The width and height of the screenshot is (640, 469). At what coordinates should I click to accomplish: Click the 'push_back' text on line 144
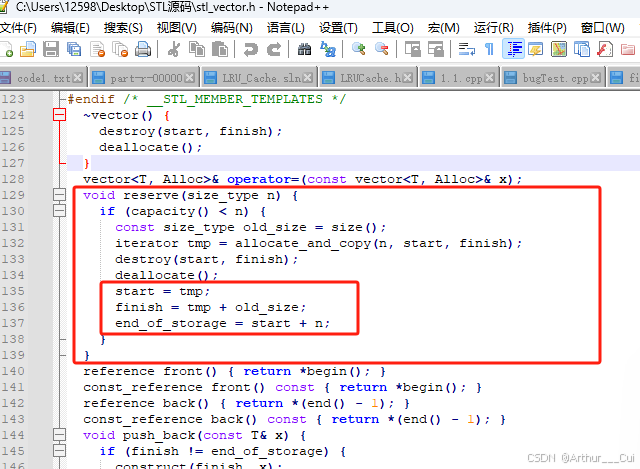coord(159,435)
